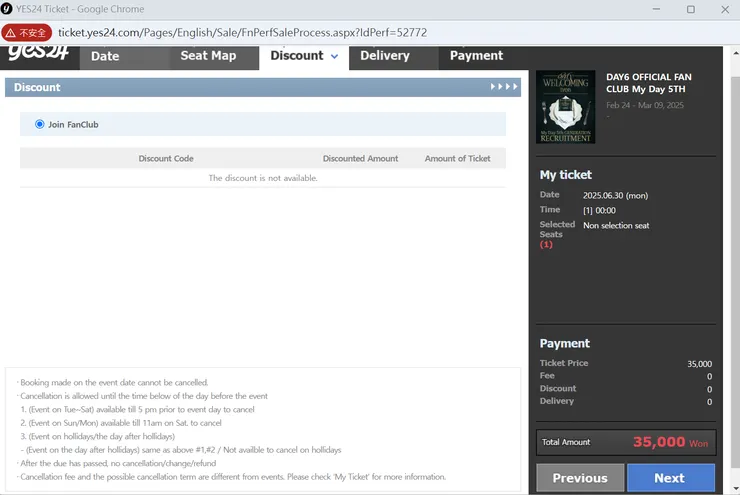Click the Chrome window favicon icon
The image size is (740, 495).
[7, 9]
